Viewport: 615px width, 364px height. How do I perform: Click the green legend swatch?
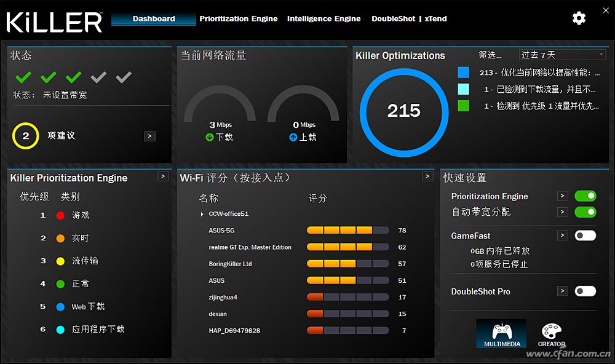[463, 106]
